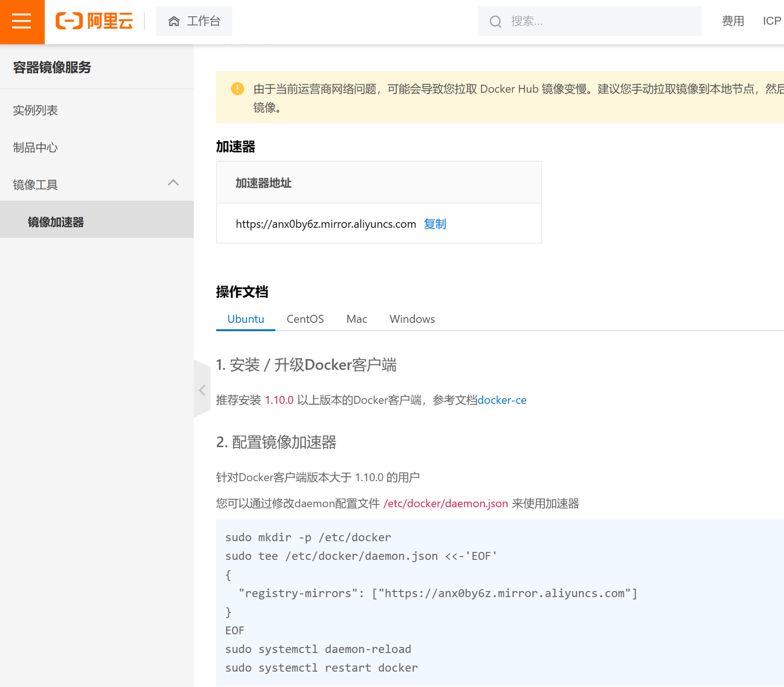This screenshot has width=784, height=687.
Task: Switch to the Mac tab
Action: click(357, 319)
